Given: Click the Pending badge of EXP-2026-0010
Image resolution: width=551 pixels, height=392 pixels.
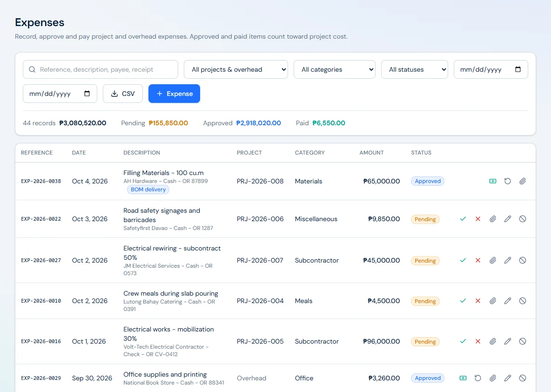Looking at the screenshot, I should (x=425, y=301).
